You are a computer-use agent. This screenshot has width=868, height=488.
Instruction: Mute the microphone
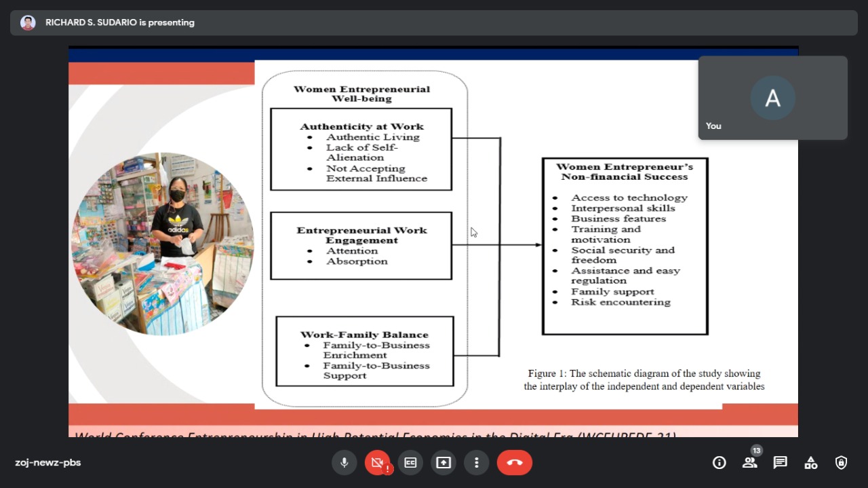(x=344, y=463)
